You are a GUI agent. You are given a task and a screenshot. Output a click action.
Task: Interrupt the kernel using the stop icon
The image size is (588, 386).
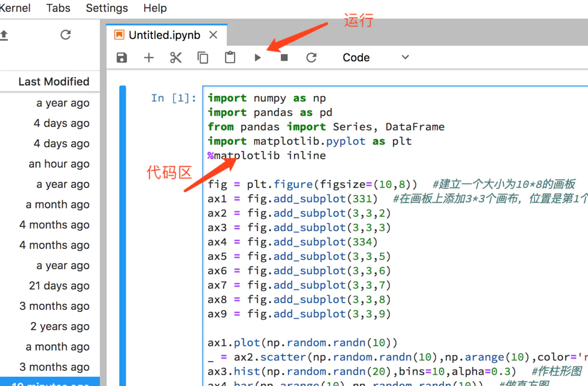pyautogui.click(x=284, y=57)
